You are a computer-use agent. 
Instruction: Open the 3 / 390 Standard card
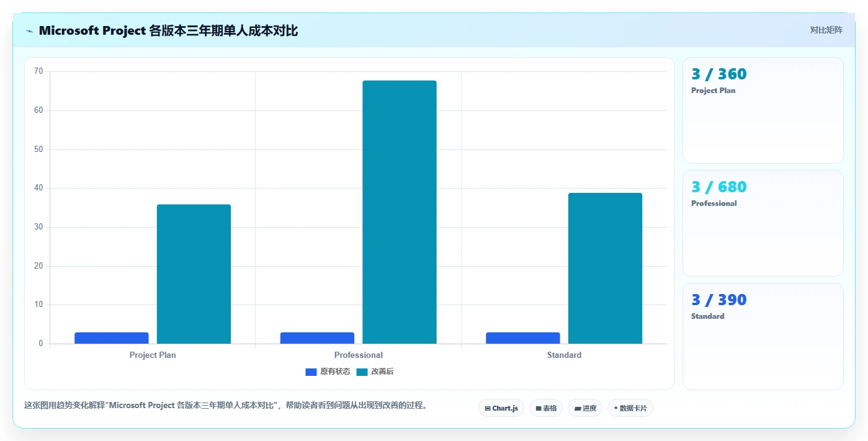point(763,337)
